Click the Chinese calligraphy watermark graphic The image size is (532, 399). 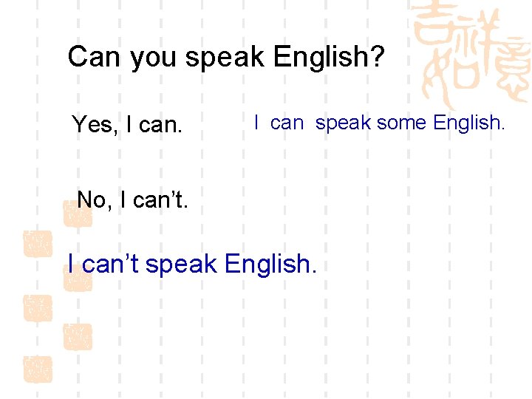(471, 54)
